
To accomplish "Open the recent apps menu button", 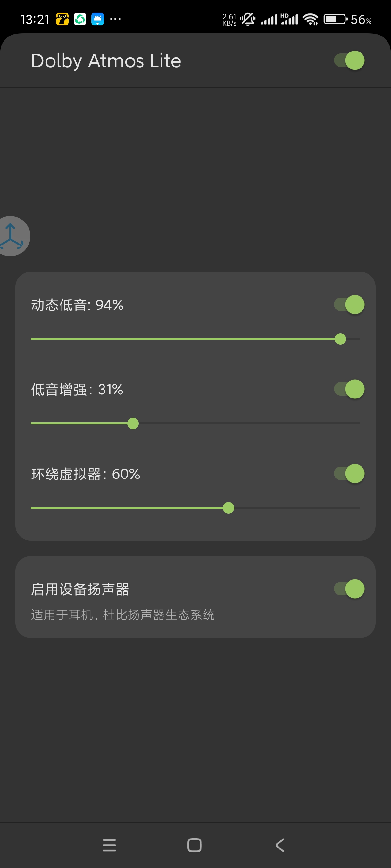I will pos(109,845).
